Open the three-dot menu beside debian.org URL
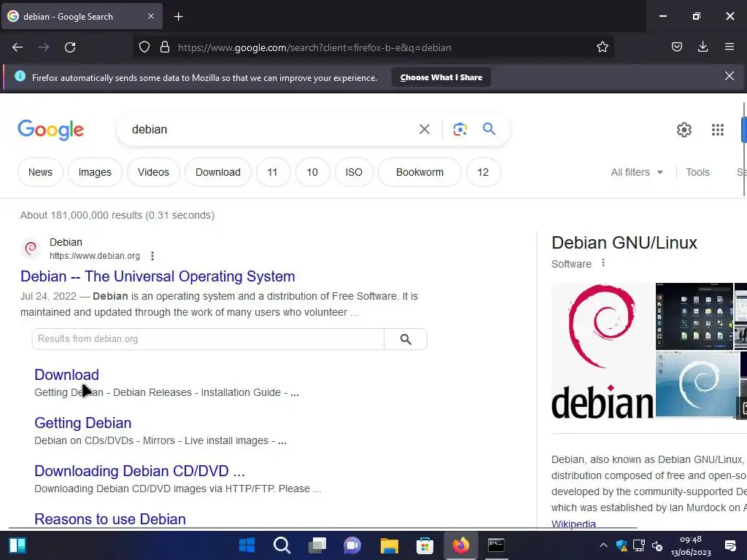The image size is (747, 560). (152, 256)
